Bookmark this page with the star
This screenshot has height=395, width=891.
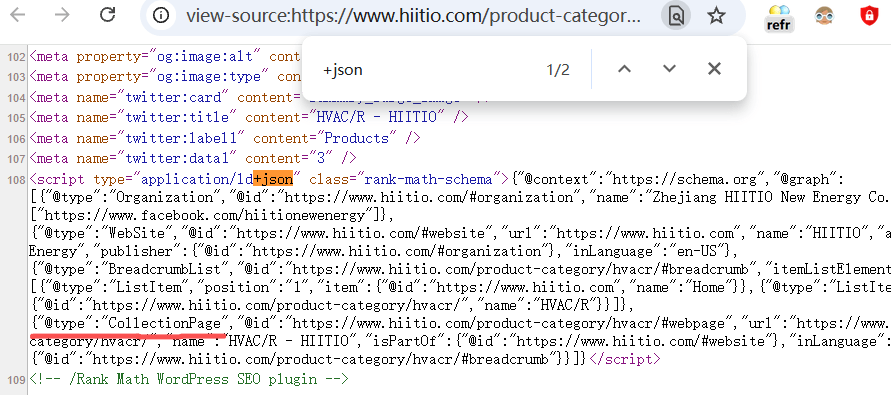point(717,16)
